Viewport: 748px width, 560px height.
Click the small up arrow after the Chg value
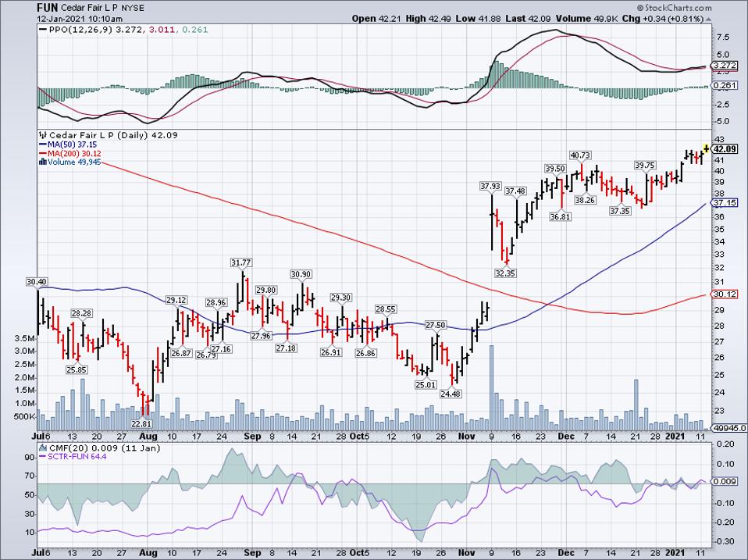708,19
